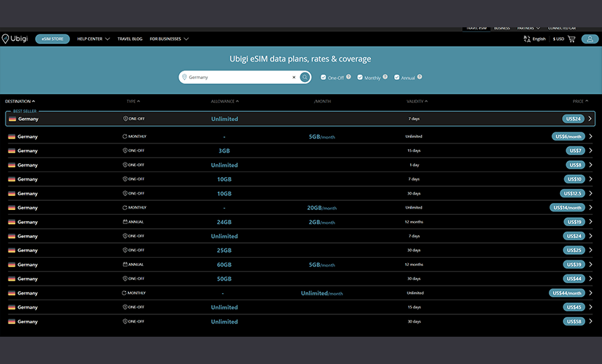The width and height of the screenshot is (602, 364).
Task: Click the Monthly icon on the US$6/month row
Action: point(125,136)
